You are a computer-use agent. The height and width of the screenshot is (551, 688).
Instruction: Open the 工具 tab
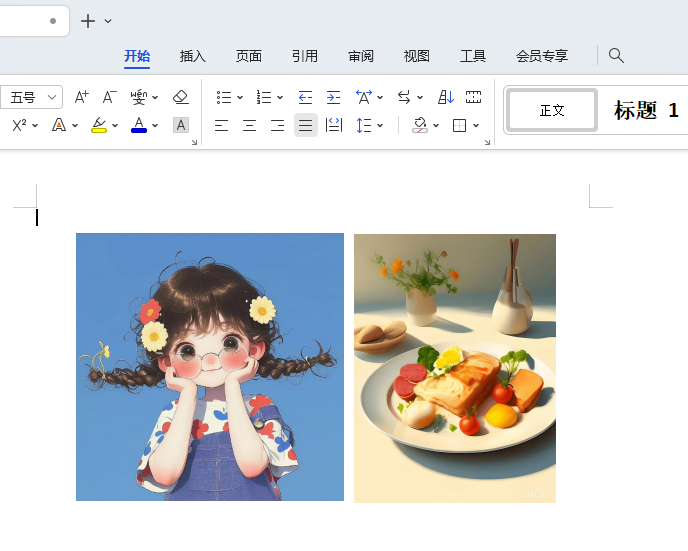473,56
